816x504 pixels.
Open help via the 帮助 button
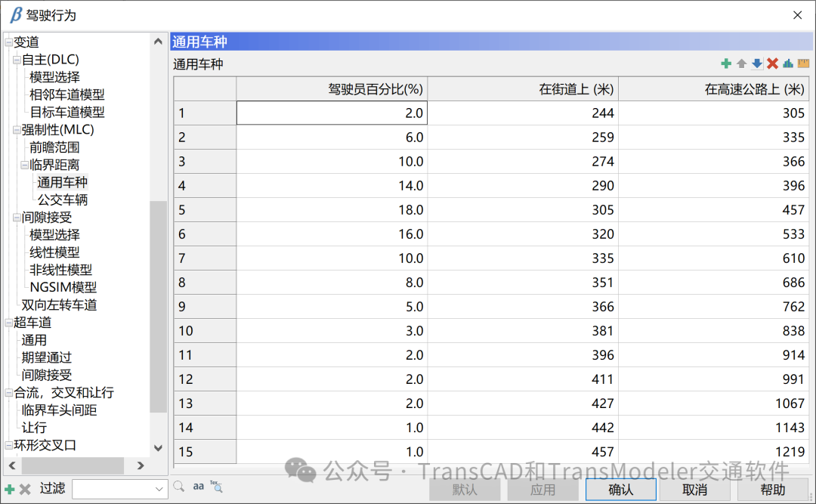[771, 489]
